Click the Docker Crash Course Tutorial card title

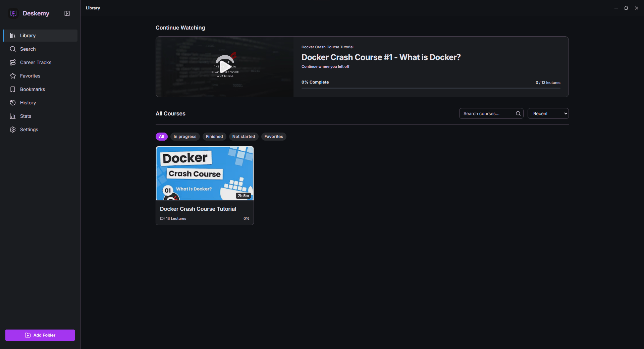point(198,209)
